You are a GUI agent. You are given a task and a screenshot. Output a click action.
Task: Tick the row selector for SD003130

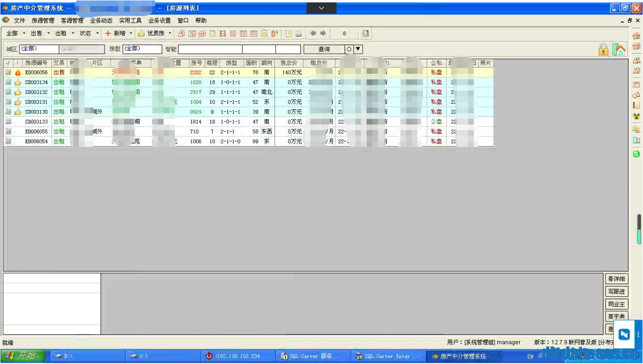(8, 111)
